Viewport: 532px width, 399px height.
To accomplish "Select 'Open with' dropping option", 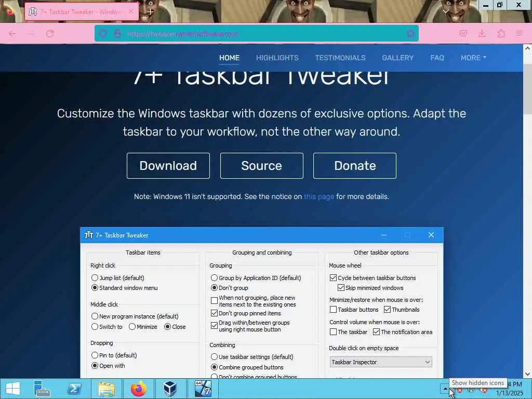I will point(95,366).
